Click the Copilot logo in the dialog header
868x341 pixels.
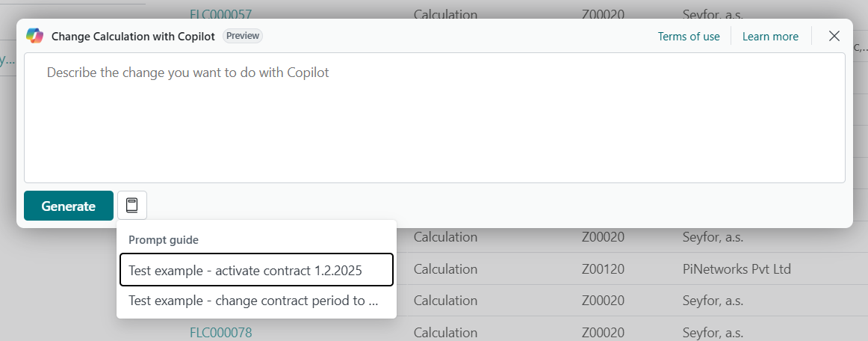pyautogui.click(x=34, y=36)
